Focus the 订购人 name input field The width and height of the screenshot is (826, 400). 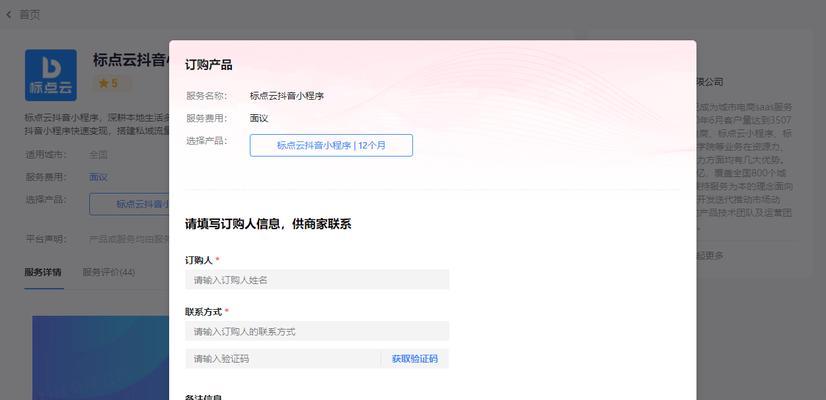(317, 280)
